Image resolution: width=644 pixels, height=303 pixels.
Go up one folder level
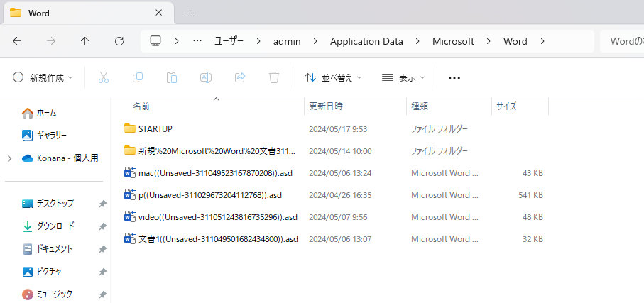pos(85,41)
